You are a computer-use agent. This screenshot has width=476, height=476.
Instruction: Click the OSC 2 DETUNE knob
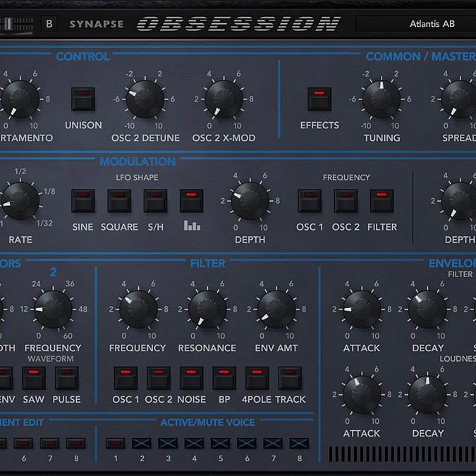(x=145, y=99)
